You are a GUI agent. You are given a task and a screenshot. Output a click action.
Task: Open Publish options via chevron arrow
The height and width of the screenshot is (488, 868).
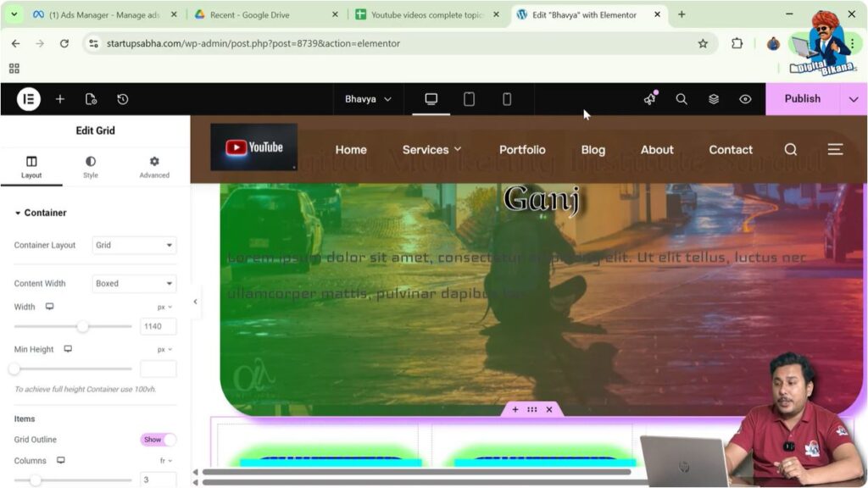click(854, 99)
